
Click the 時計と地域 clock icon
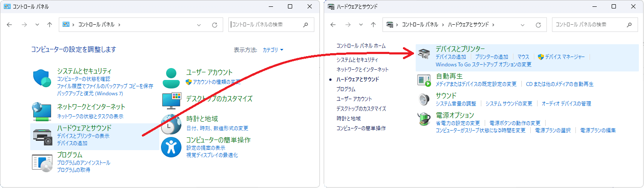point(171,124)
